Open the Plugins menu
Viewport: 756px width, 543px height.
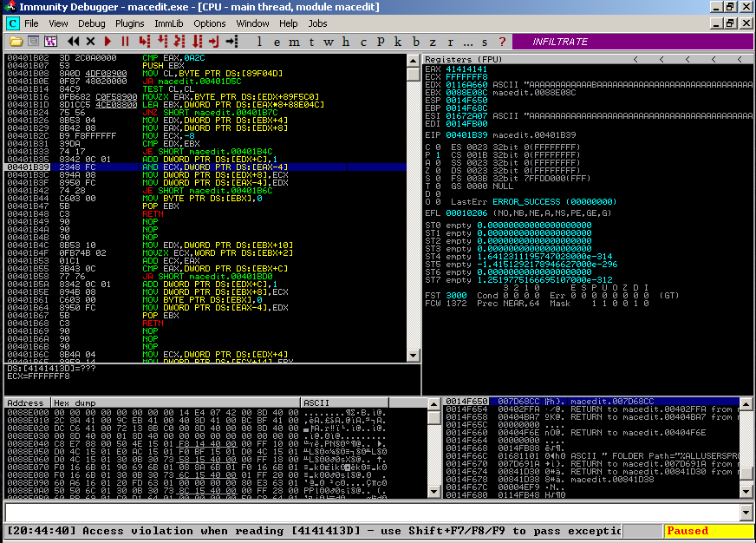130,23
